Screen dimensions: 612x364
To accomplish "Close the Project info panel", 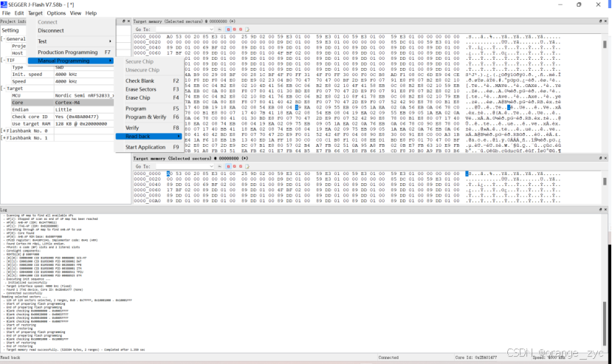I will point(128,21).
